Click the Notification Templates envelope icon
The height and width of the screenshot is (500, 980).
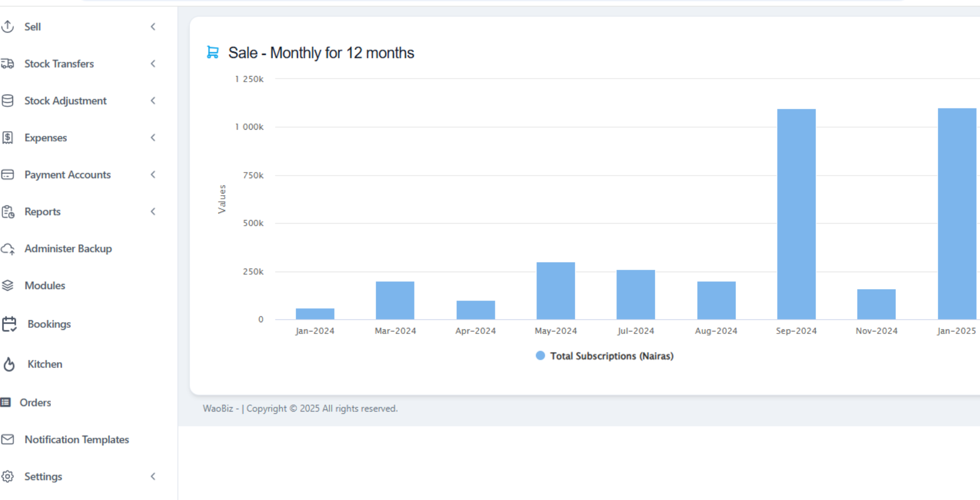pos(8,439)
